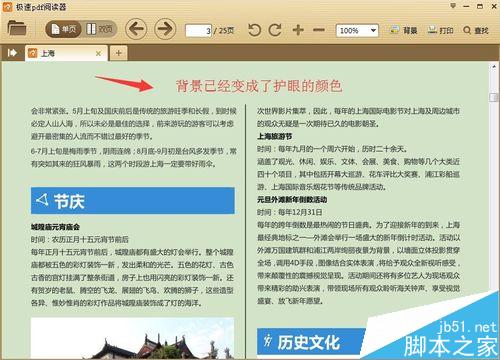Click the 城隍庙元宵庙会 heading
Image resolution: width=500 pixels, height=360 pixels.
point(55,227)
